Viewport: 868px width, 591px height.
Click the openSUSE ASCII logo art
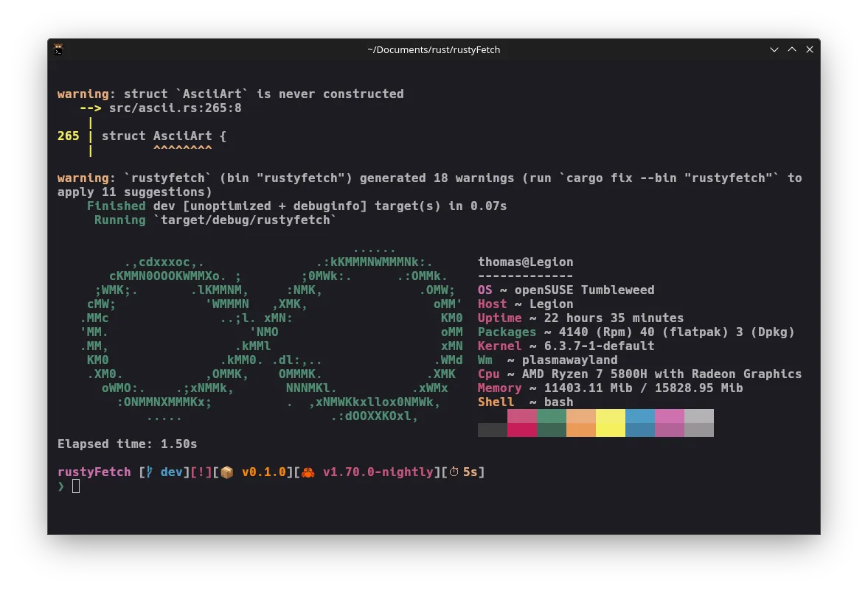(x=272, y=335)
